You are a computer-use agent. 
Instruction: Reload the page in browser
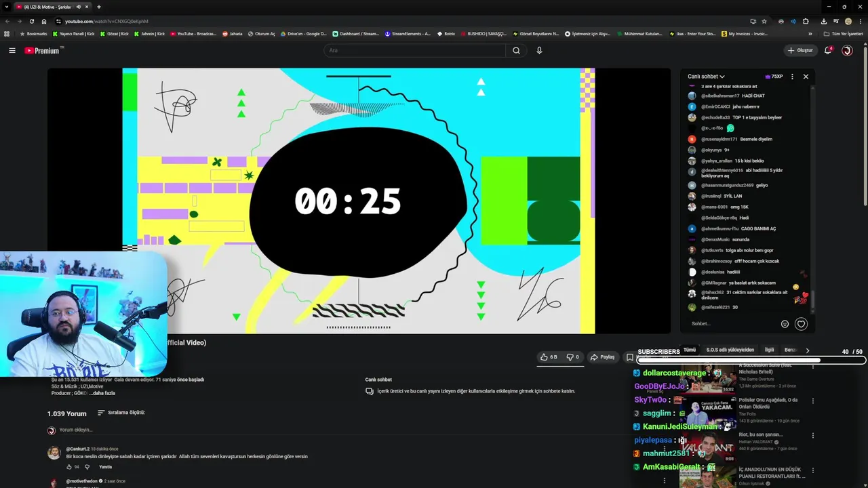[x=31, y=21]
